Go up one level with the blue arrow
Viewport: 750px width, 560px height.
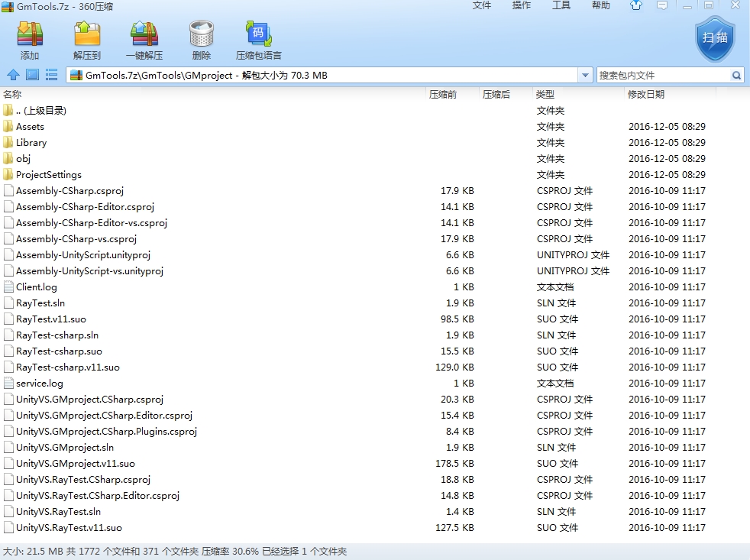point(13,75)
